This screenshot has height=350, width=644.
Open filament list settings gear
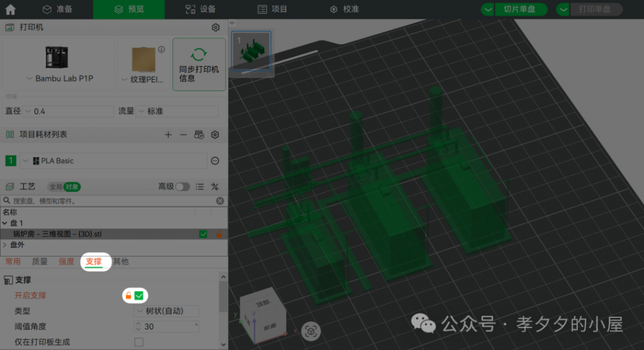[215, 134]
